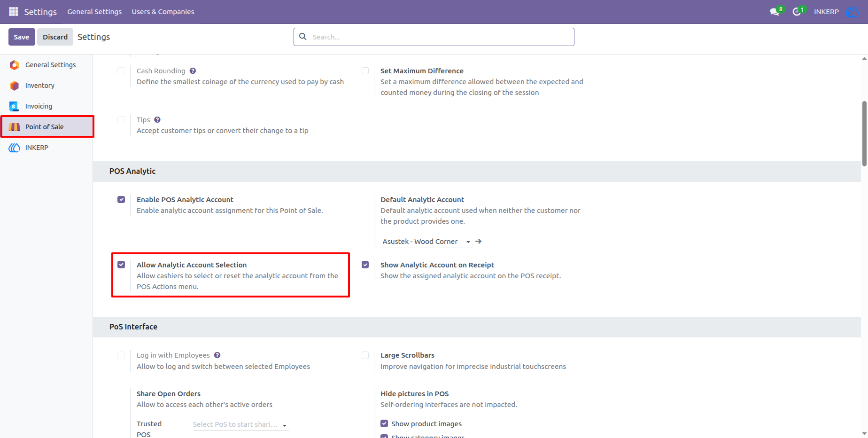Click the Tips help question icon

(x=157, y=120)
